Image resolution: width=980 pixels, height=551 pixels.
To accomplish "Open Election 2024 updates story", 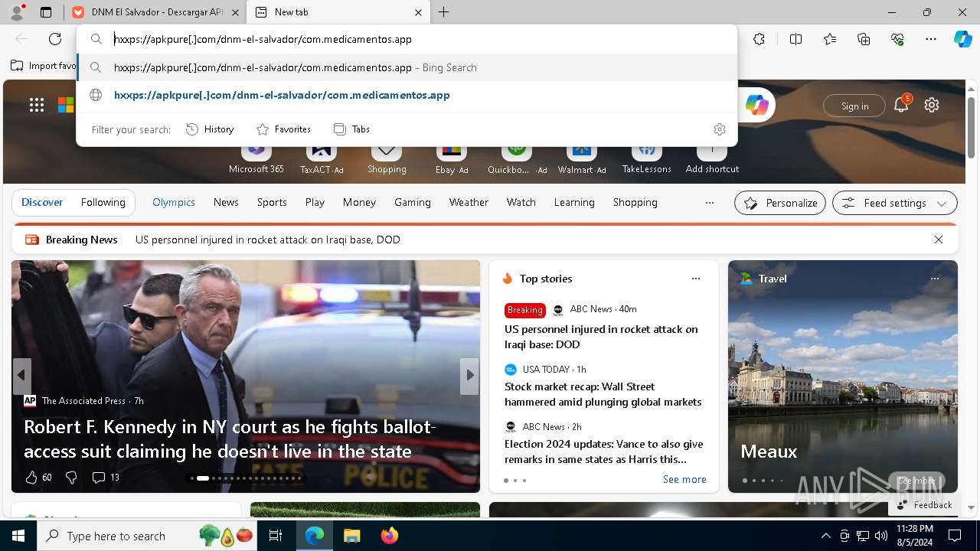I will [x=604, y=452].
